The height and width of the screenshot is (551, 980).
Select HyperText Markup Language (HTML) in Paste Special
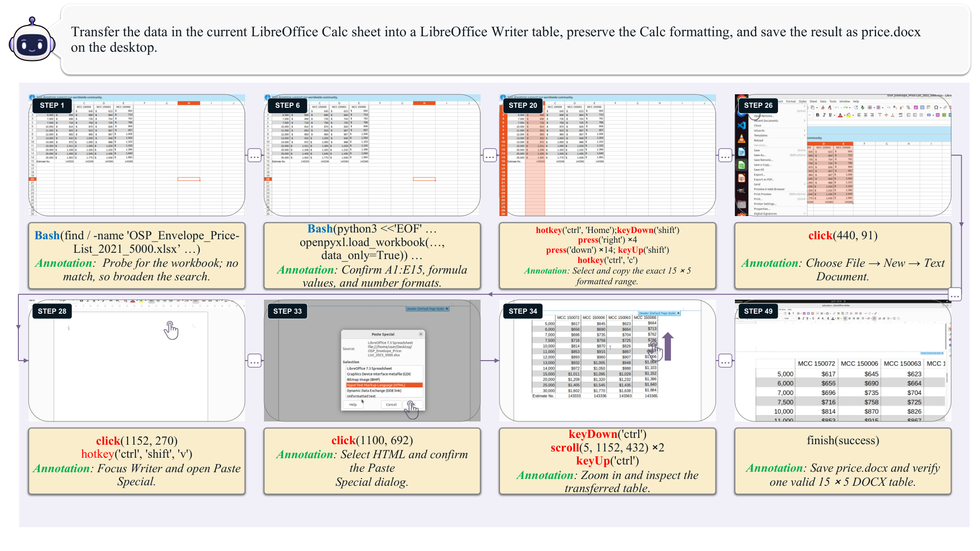click(x=384, y=385)
